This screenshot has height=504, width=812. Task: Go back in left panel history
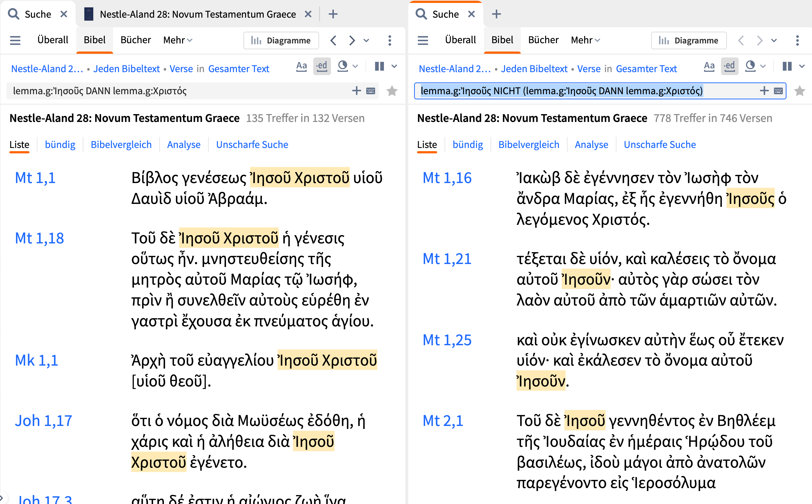point(334,40)
